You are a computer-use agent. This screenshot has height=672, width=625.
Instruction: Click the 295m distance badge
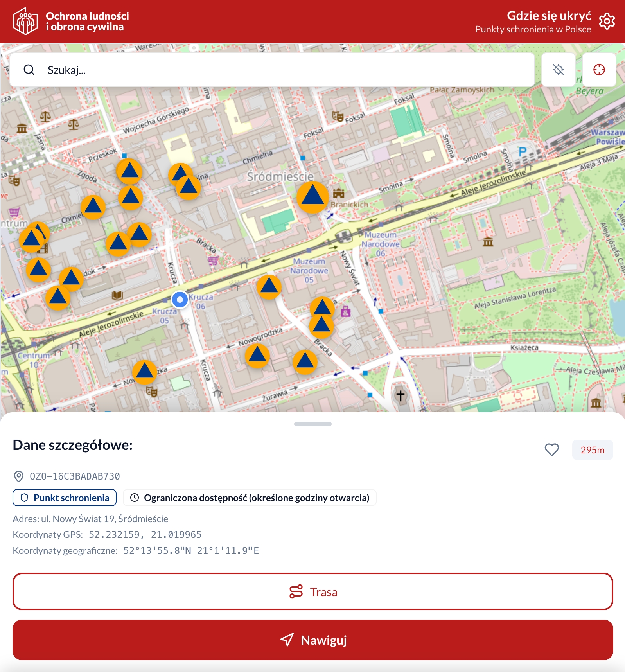click(x=592, y=450)
